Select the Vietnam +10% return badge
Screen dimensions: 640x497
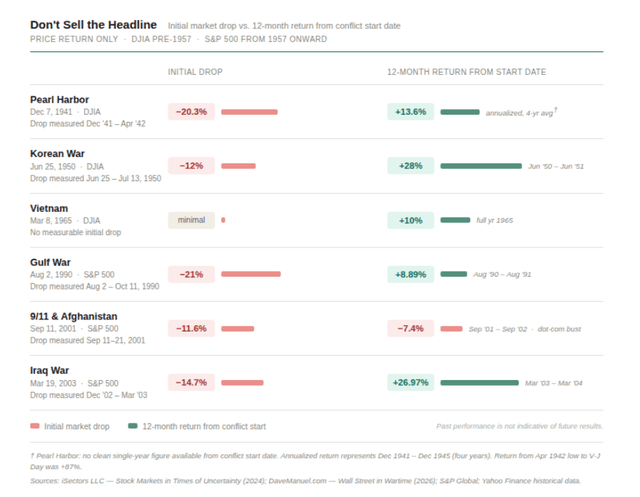(410, 220)
